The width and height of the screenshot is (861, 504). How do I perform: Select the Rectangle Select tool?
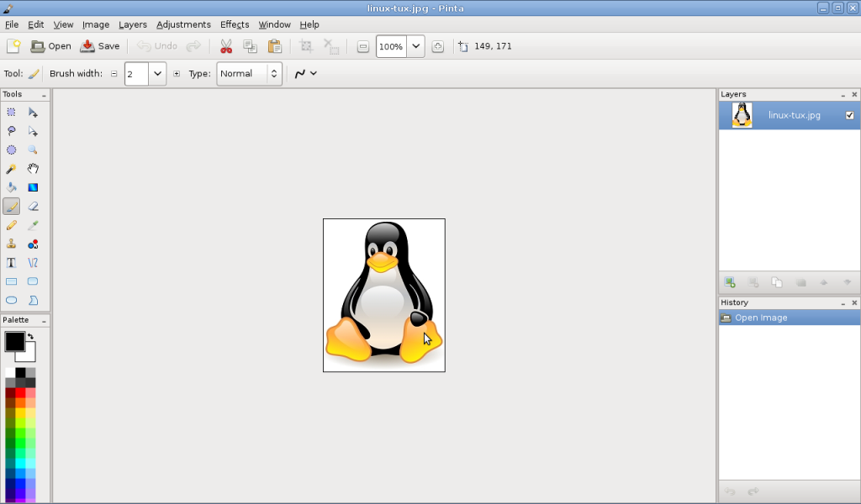(12, 113)
